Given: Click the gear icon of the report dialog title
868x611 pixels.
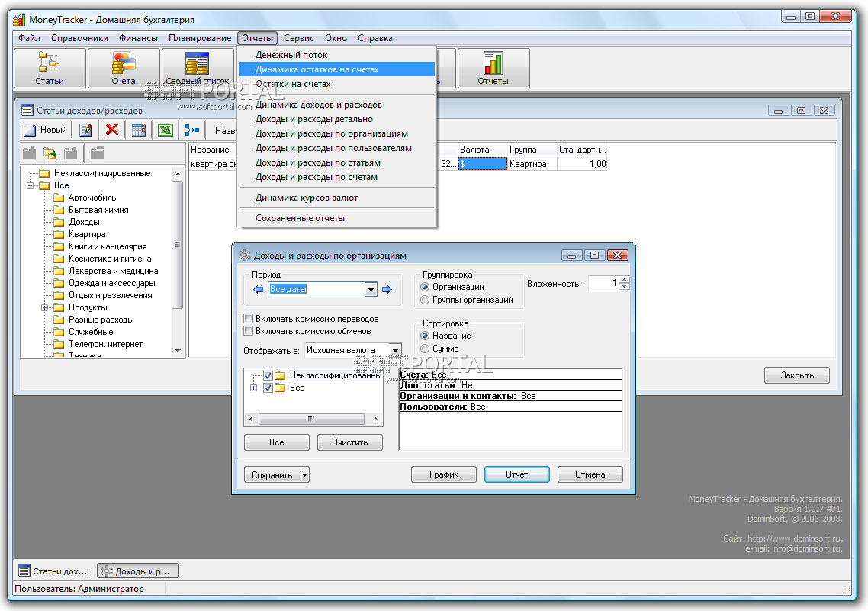Looking at the screenshot, I should [245, 255].
